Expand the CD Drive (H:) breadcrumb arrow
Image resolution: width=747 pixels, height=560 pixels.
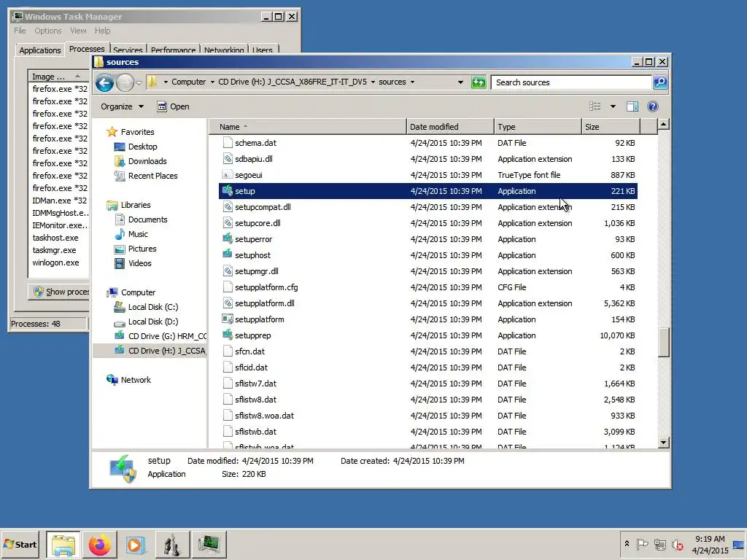[x=373, y=82]
